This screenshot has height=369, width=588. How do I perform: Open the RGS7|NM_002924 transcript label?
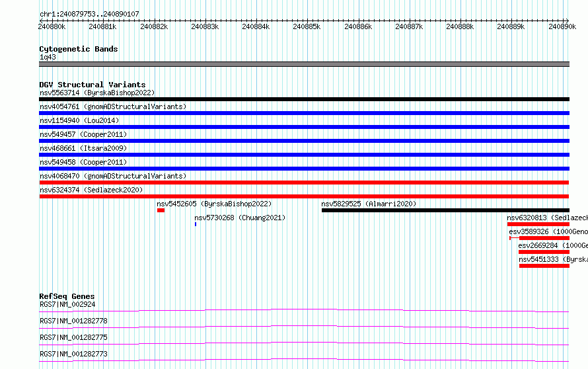[67, 304]
